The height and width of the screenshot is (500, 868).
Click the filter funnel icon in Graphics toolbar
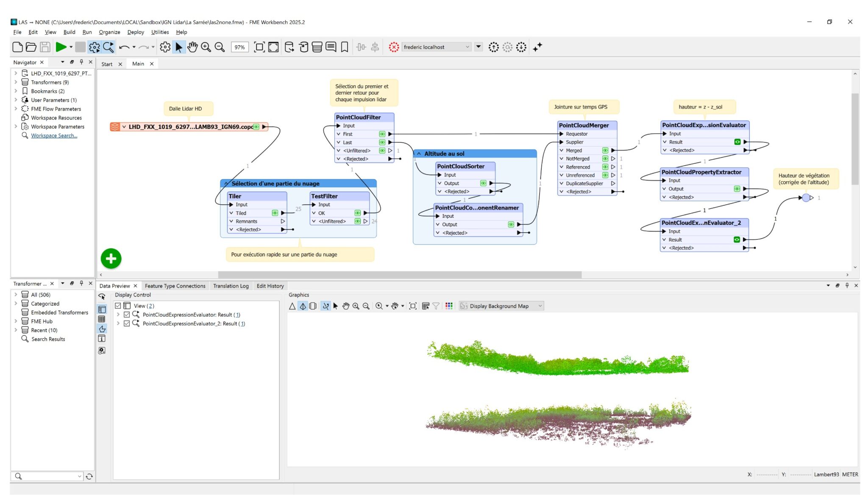coord(436,306)
